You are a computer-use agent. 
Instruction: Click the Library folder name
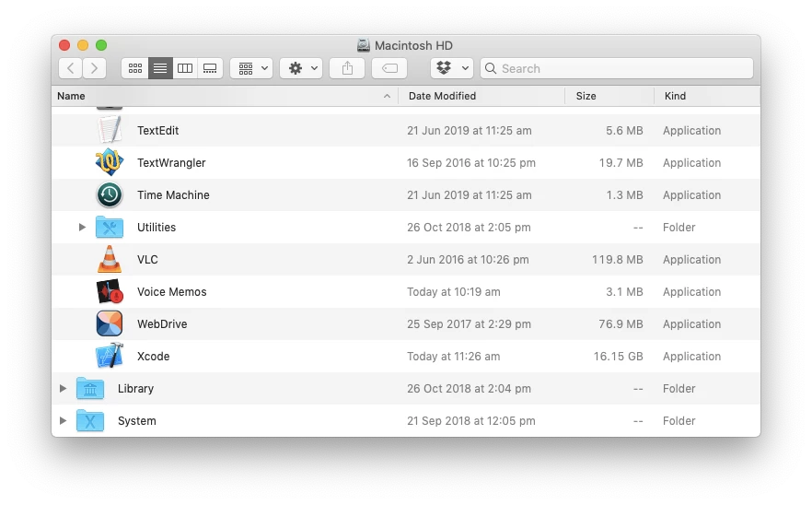(x=135, y=388)
